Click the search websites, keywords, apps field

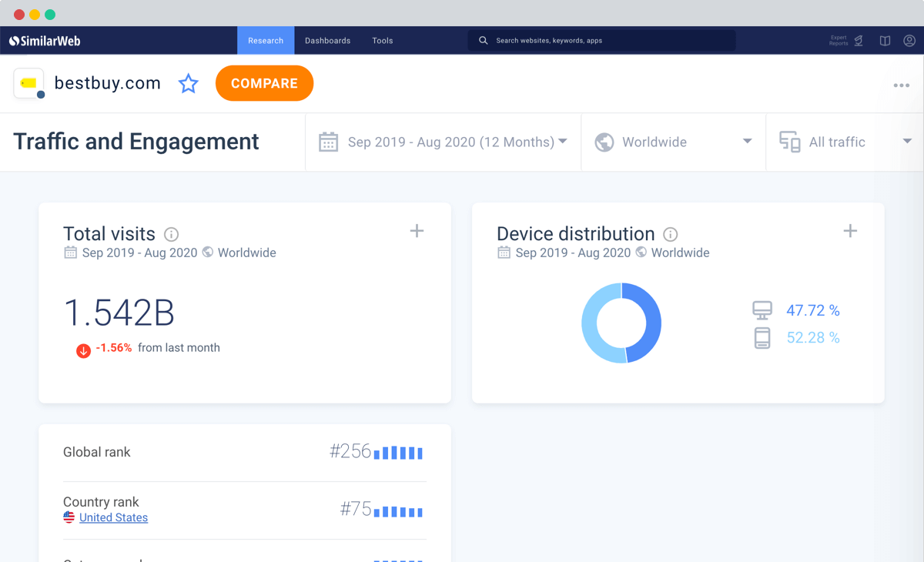click(x=601, y=41)
